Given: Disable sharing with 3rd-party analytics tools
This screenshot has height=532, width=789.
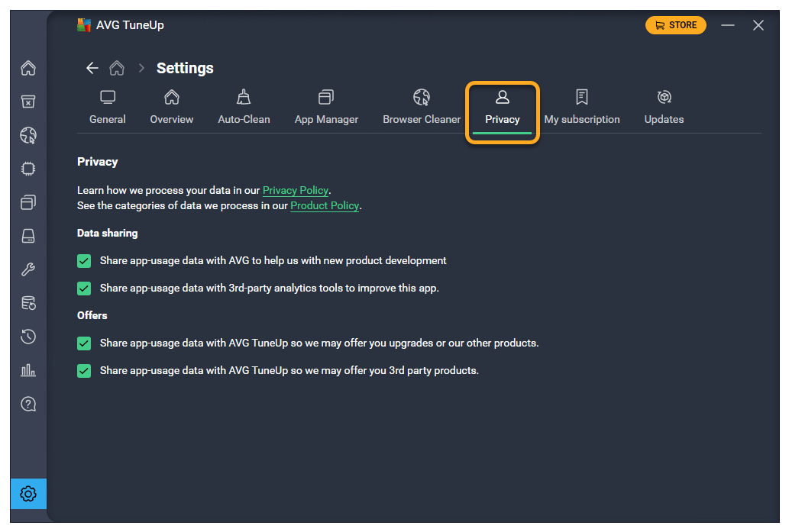Looking at the screenshot, I should [84, 289].
